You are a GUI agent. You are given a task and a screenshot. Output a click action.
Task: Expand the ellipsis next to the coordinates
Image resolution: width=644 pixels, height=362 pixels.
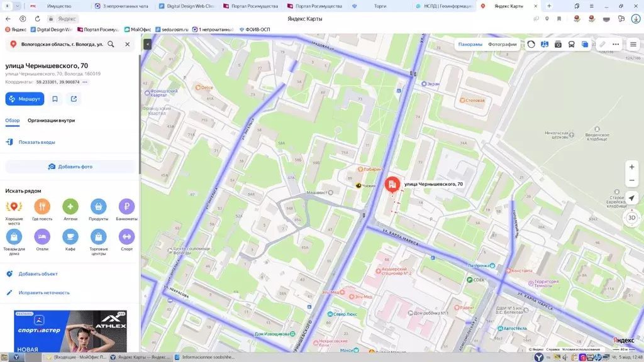84,82
